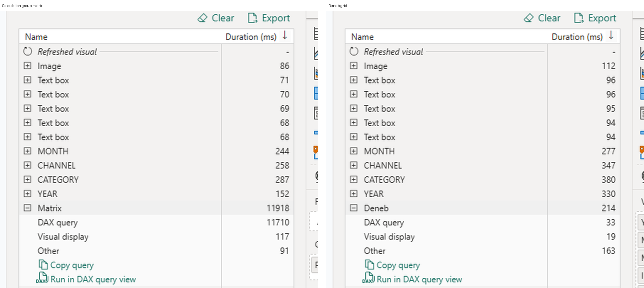Expand Image row in Deneb grid panel
Image resolution: width=644 pixels, height=288 pixels.
[354, 66]
